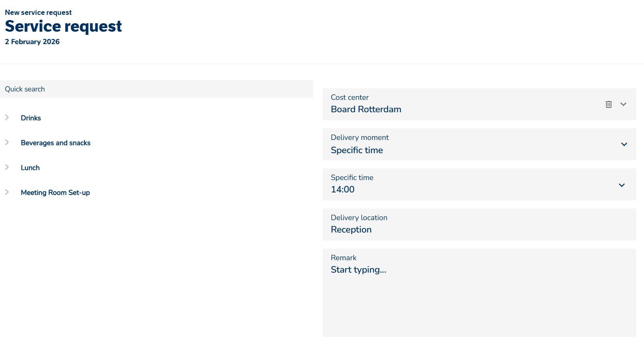This screenshot has width=644, height=344.
Task: Click the trash icon in Cost center
Action: pyautogui.click(x=608, y=104)
